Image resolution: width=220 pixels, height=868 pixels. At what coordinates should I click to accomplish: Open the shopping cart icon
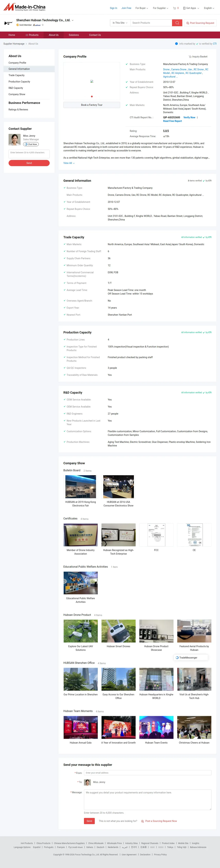175,8
